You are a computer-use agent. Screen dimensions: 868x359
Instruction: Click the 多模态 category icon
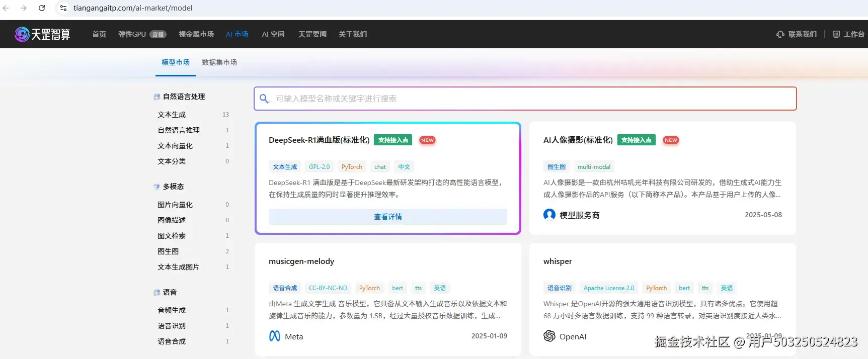[x=157, y=187]
